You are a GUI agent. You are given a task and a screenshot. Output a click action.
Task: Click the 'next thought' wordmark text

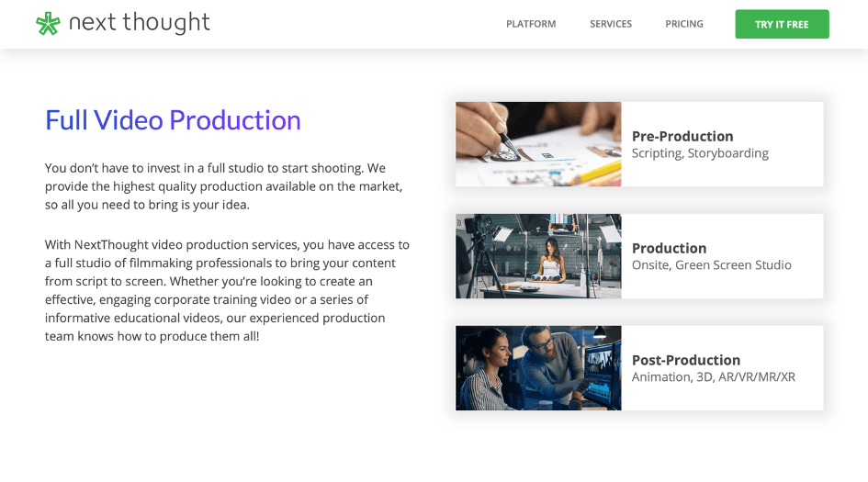click(139, 23)
